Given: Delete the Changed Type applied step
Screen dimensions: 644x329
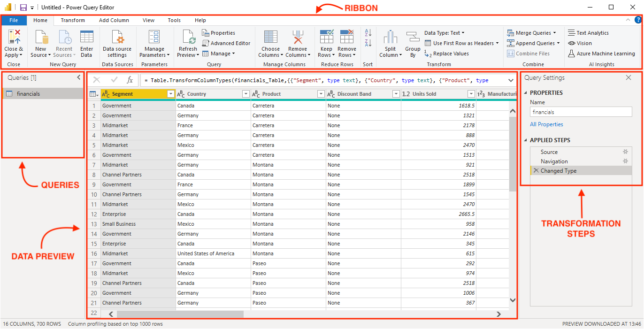Looking at the screenshot, I should (x=537, y=170).
